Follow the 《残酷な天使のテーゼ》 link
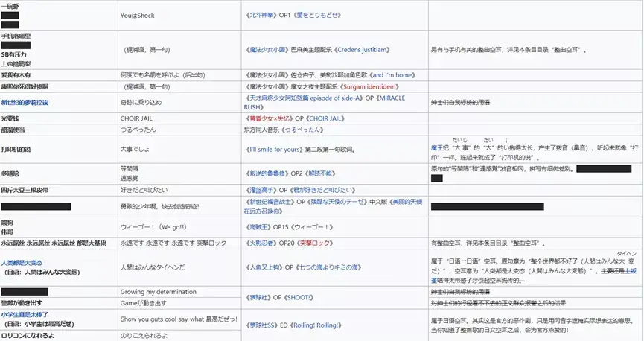644x341 pixels. click(x=337, y=202)
